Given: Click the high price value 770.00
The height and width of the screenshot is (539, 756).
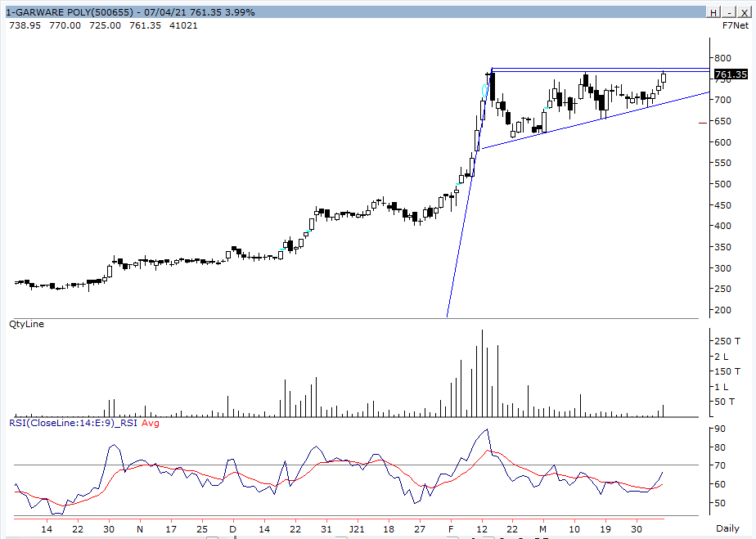Looking at the screenshot, I should 65,25.
